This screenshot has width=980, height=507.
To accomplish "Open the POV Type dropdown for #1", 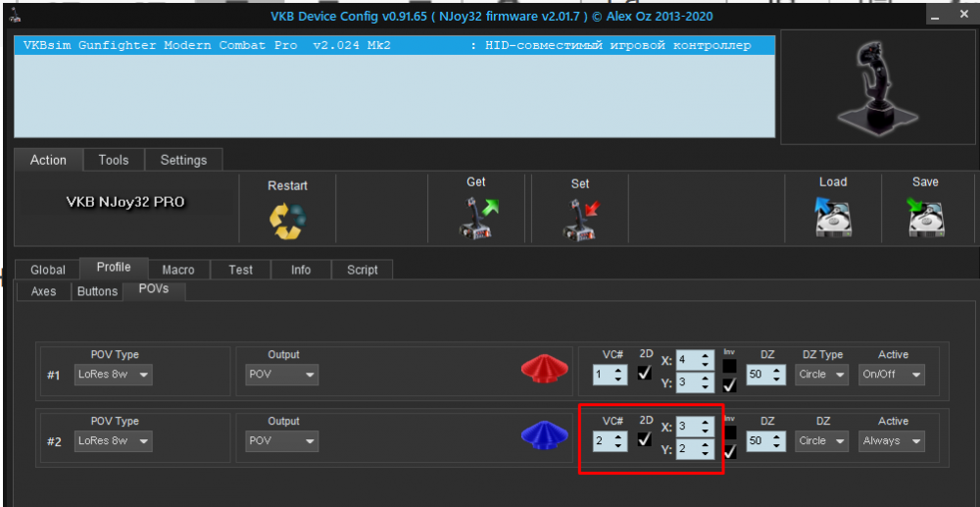I will tap(113, 375).
